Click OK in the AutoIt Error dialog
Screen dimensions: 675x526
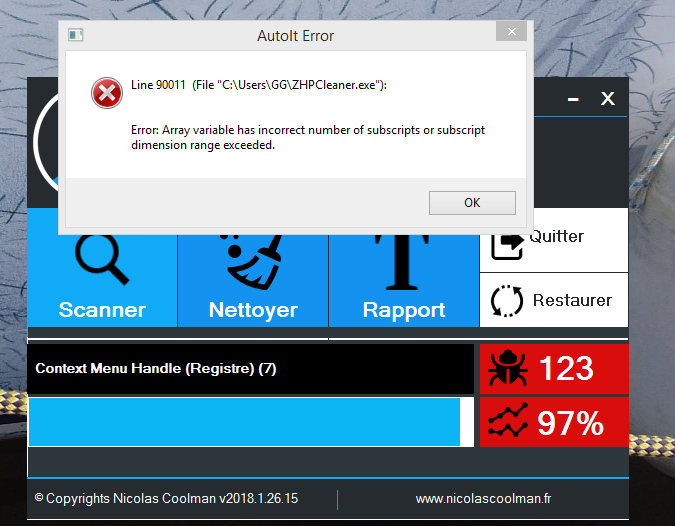pyautogui.click(x=472, y=202)
